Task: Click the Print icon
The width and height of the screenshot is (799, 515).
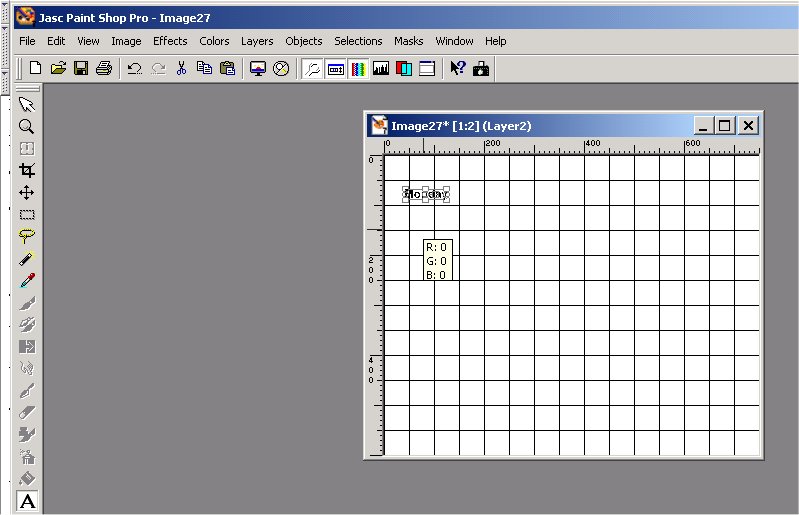Action: click(103, 68)
